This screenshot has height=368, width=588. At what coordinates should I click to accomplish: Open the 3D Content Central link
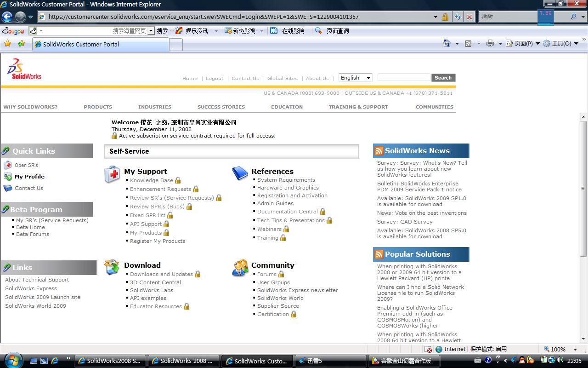coord(155,282)
